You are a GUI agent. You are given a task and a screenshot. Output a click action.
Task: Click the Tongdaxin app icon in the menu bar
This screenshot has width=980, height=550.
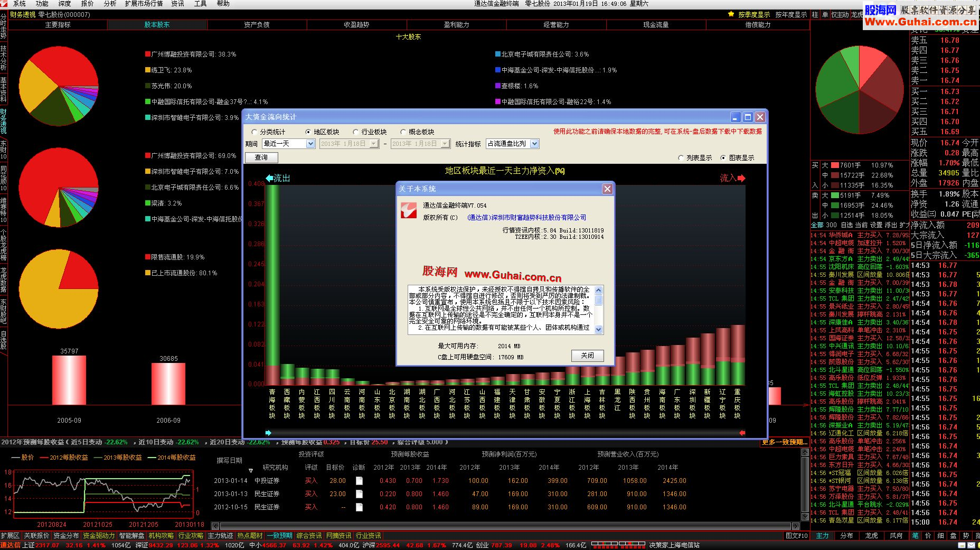pos(4,4)
